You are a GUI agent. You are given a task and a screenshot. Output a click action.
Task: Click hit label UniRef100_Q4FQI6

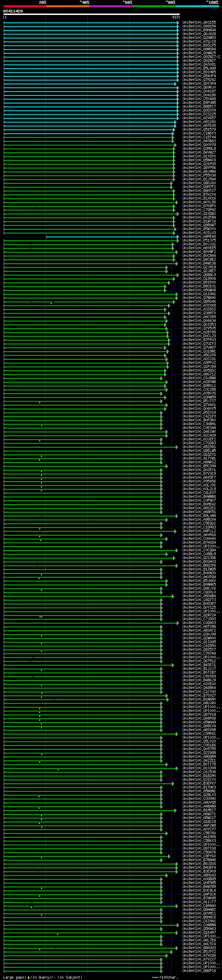point(199,894)
